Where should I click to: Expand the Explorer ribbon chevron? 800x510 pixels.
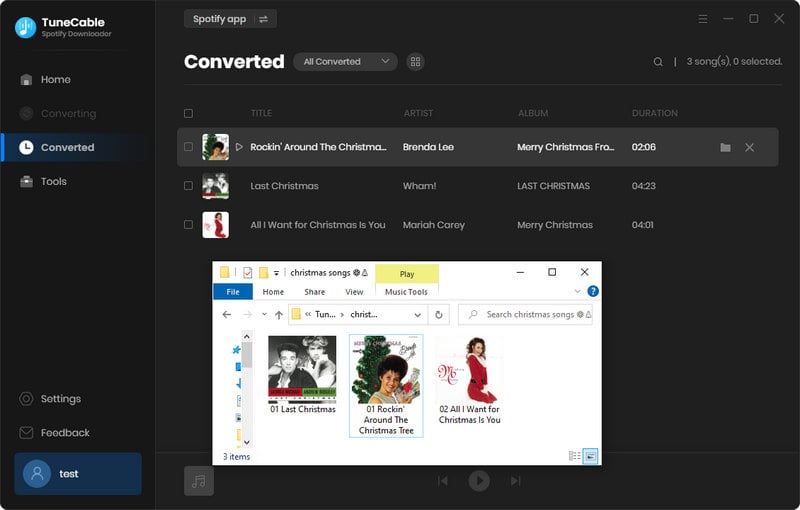tap(577, 291)
